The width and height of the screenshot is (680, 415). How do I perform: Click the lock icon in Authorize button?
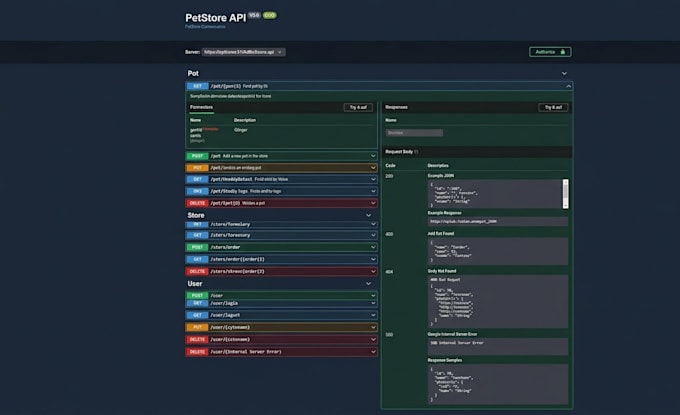(562, 52)
